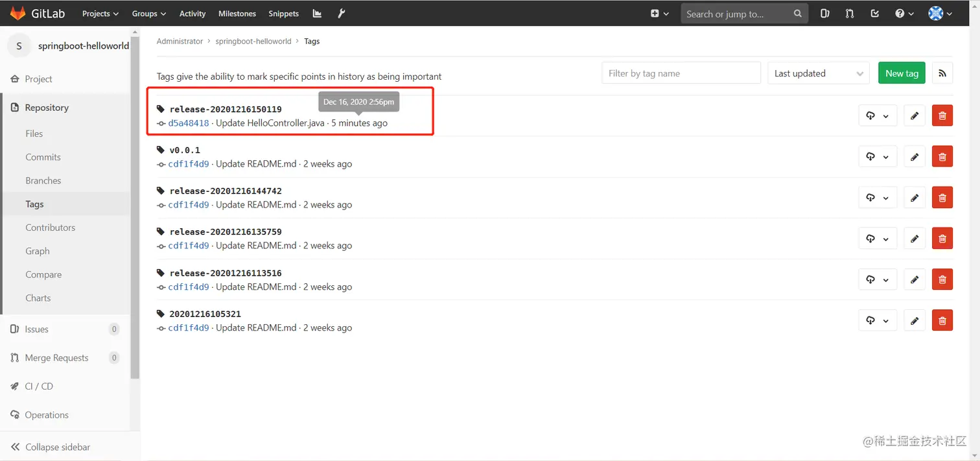The width and height of the screenshot is (980, 461).
Task: Delete tag release-20201216113516
Action: (x=942, y=279)
